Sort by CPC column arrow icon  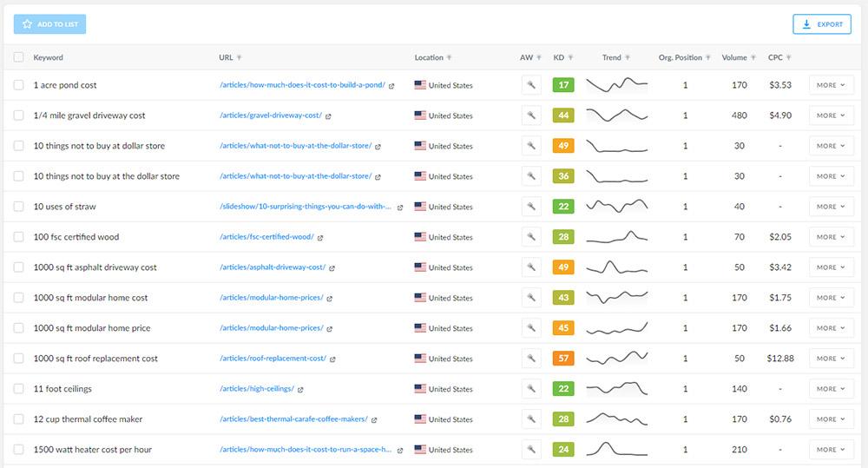(789, 57)
